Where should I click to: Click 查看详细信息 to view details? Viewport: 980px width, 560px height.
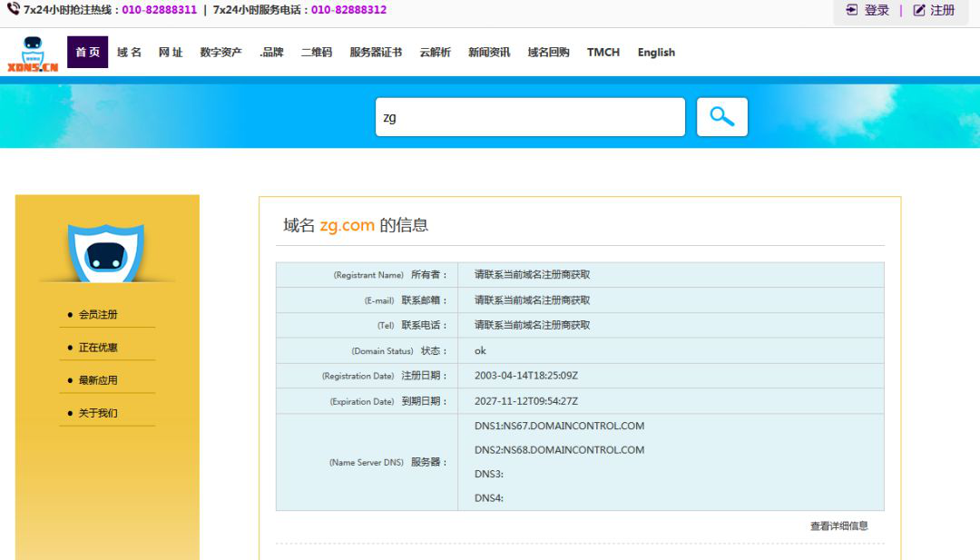coord(838,526)
